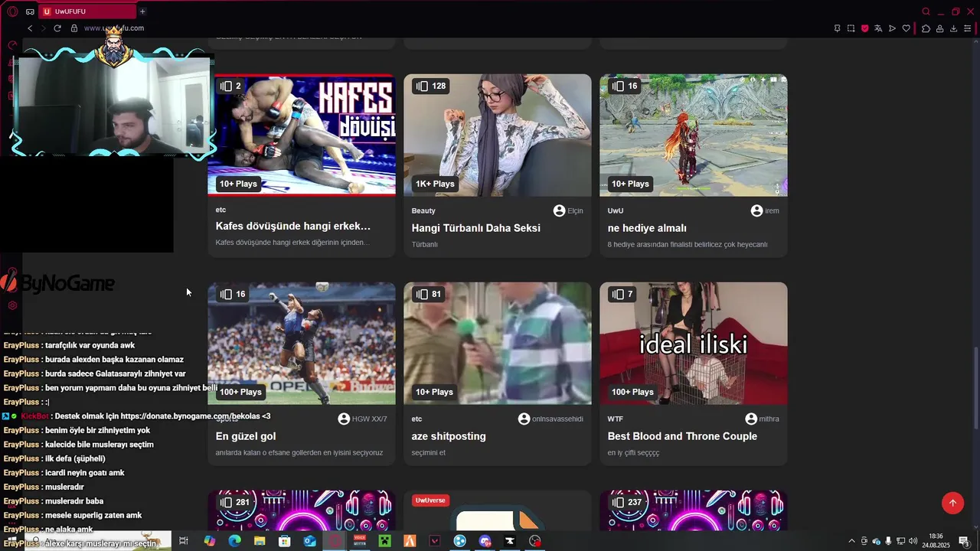Open Voicemeeter from the taskbar
The image size is (980, 551).
click(360, 541)
